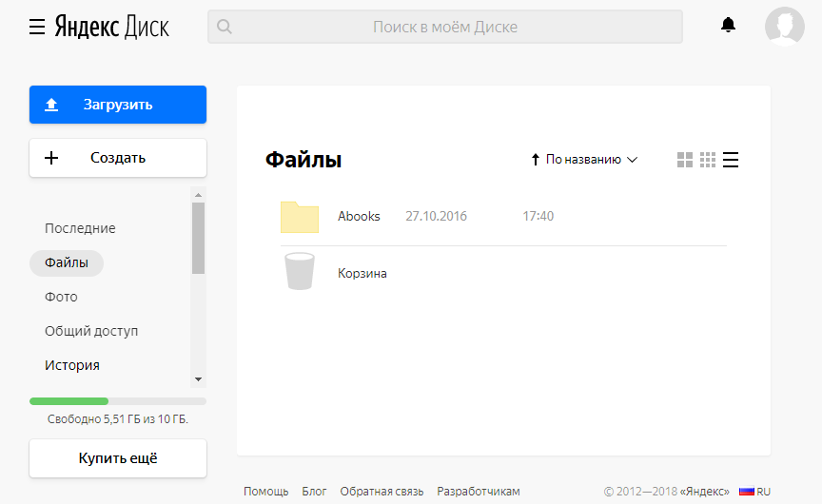Screen dimensions: 822x504
Task: Open Общий доступ section
Action: [x=91, y=331]
